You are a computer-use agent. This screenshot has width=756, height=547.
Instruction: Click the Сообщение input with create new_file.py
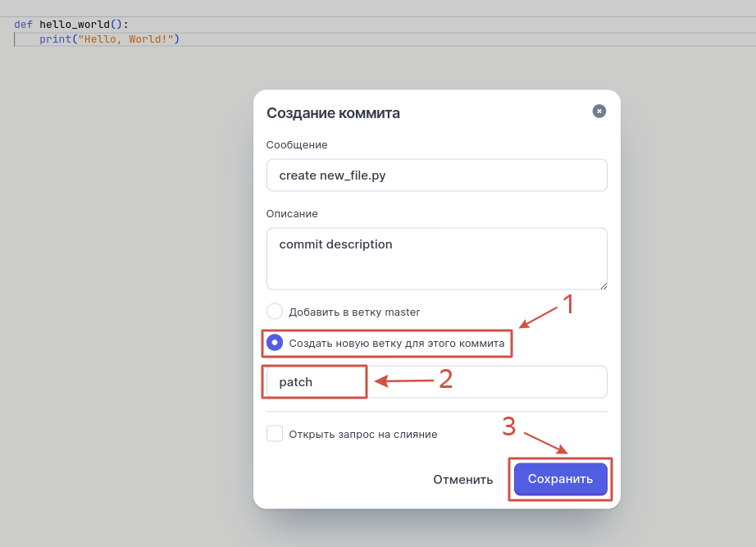click(x=436, y=175)
